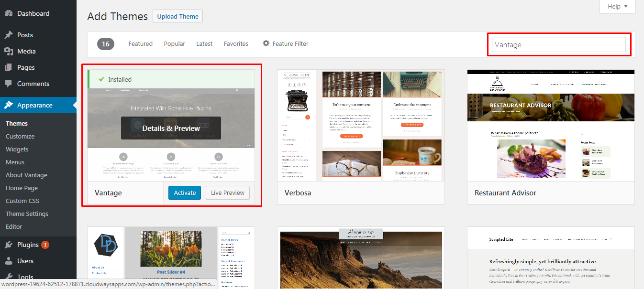Click the 16 results count badge
Viewport: 644px width, 289px height.
point(106,44)
